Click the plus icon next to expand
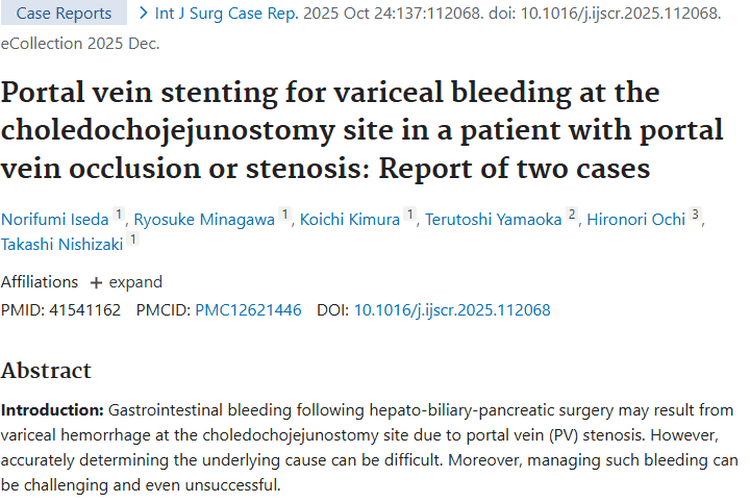 click(x=96, y=282)
